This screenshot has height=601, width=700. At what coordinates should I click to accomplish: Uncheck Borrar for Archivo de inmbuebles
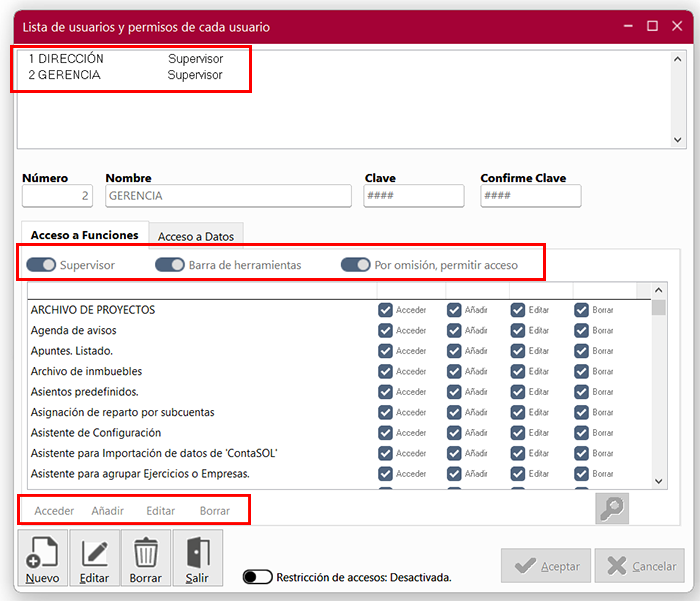(x=581, y=371)
